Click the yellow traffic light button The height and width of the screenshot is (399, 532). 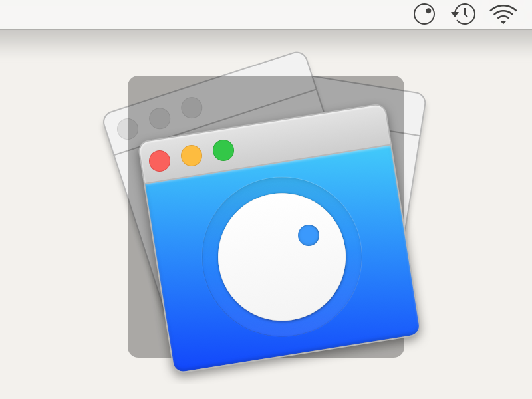[191, 156]
